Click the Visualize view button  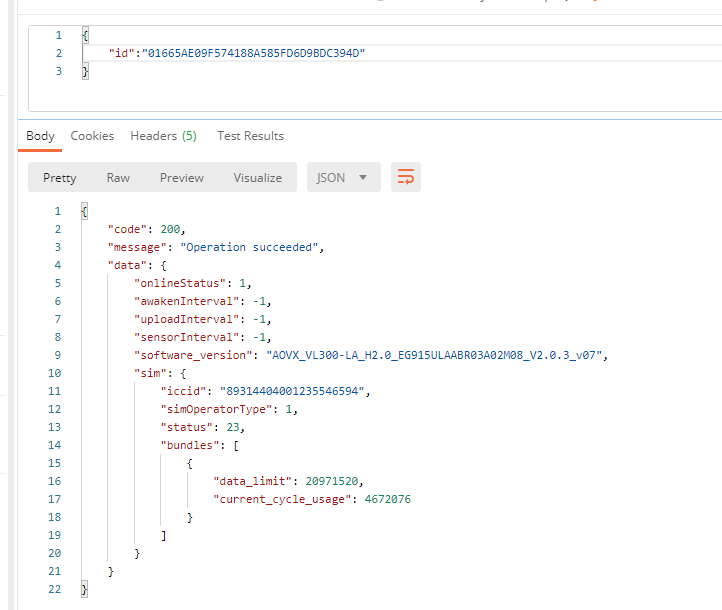click(258, 177)
